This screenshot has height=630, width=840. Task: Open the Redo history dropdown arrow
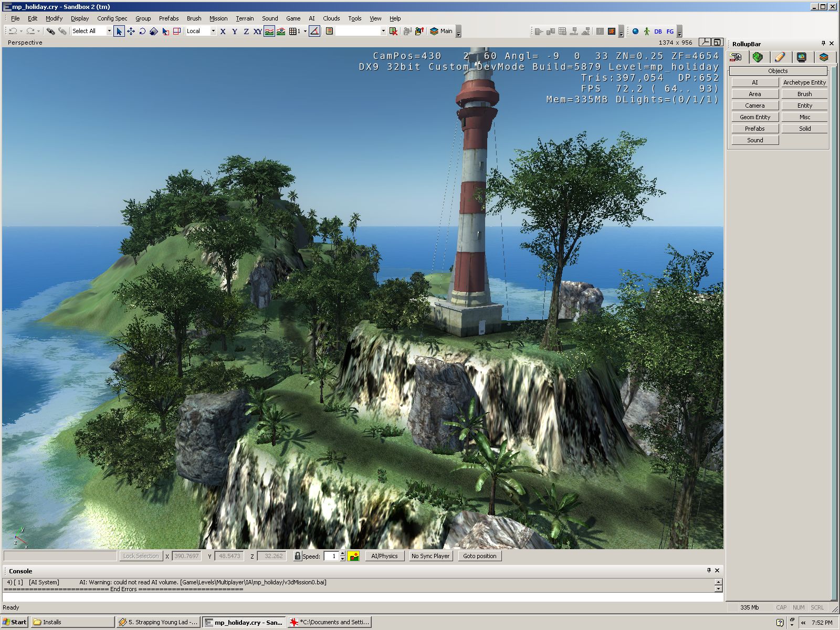[38, 31]
